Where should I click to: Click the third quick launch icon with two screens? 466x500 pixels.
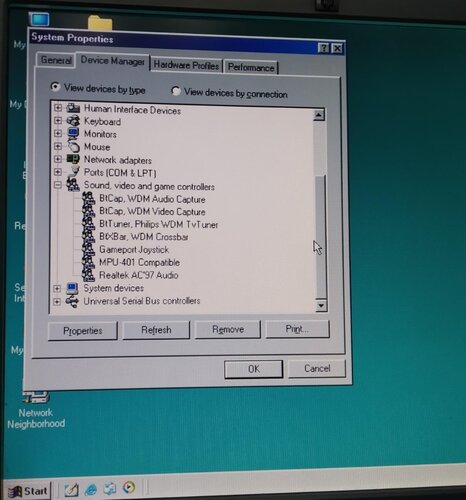tap(110, 489)
